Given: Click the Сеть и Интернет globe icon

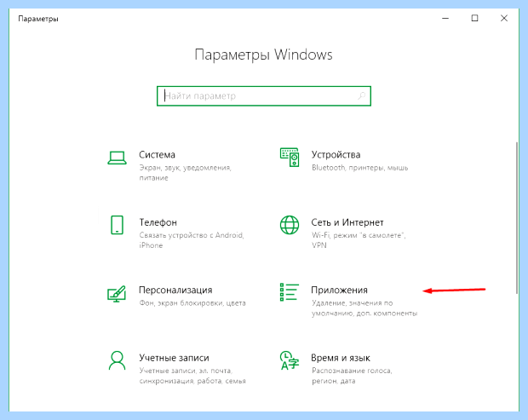Looking at the screenshot, I should click(290, 225).
